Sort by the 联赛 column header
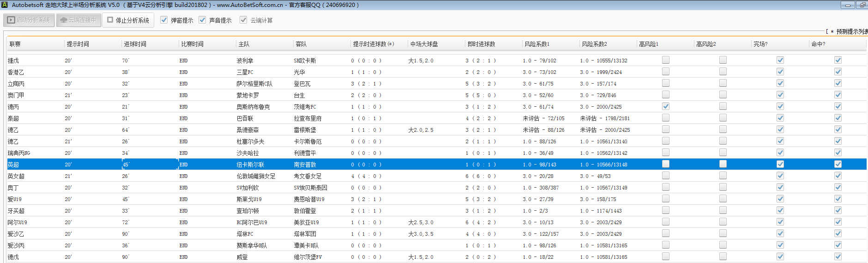 tap(15, 44)
